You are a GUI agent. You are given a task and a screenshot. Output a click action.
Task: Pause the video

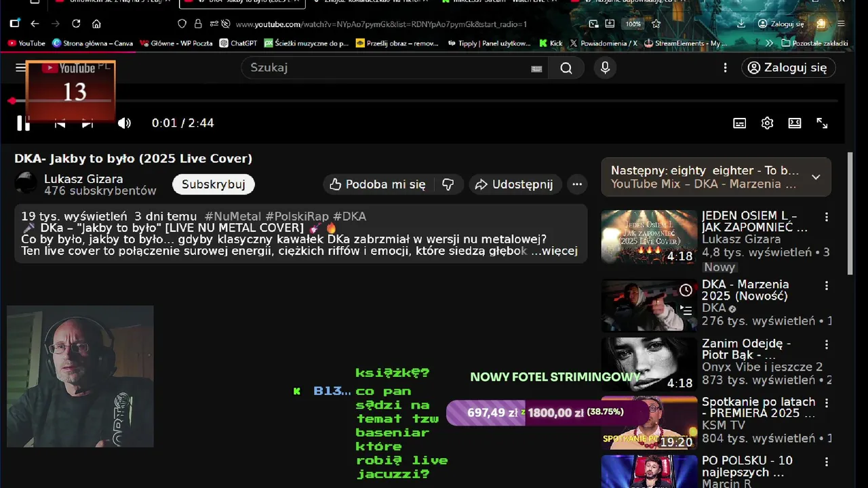coord(24,123)
